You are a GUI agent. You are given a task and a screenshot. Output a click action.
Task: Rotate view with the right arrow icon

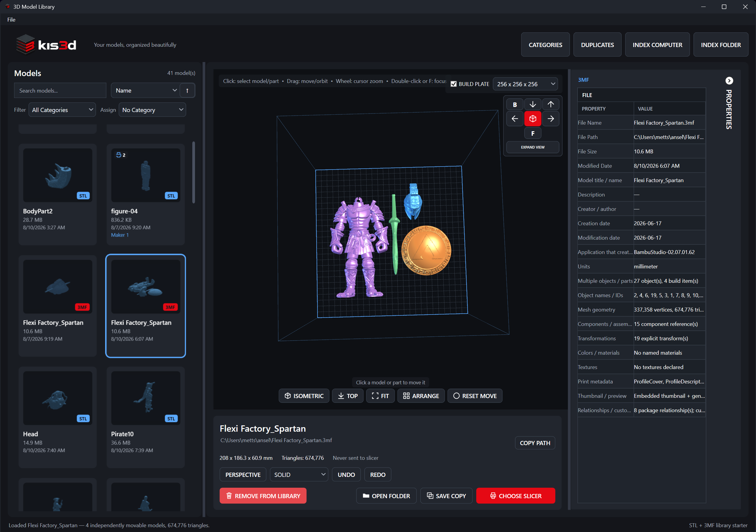click(551, 119)
